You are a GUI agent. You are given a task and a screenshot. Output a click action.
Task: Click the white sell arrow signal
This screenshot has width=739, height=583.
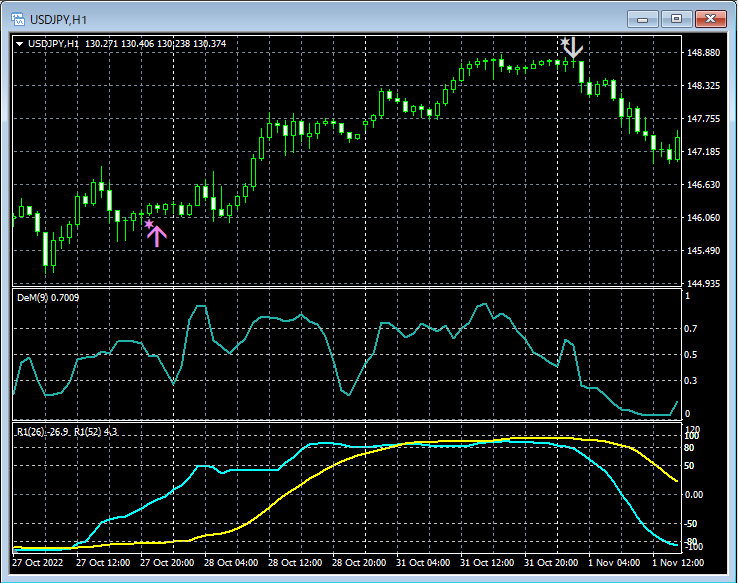574,48
